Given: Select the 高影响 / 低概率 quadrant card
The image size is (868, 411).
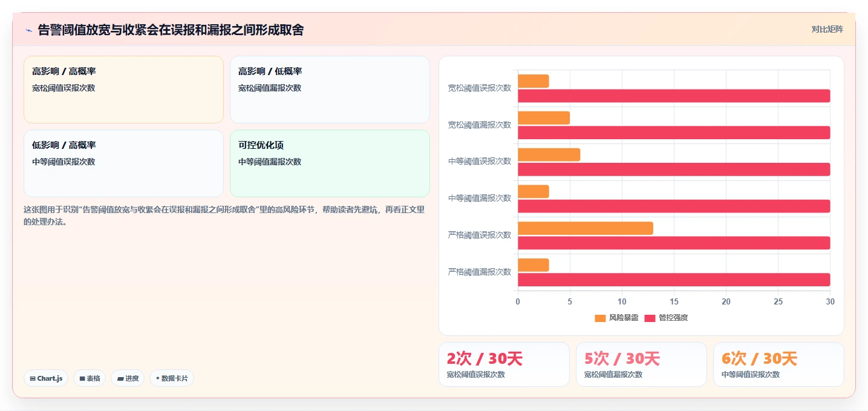Looking at the screenshot, I should [x=330, y=90].
